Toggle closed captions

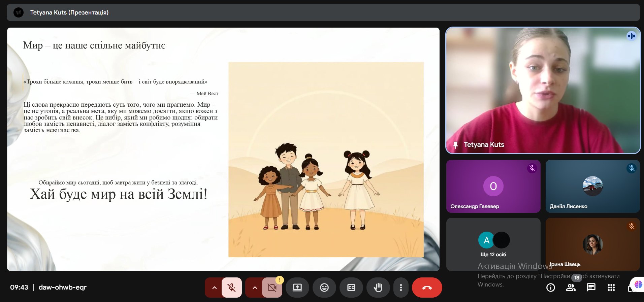(x=351, y=288)
